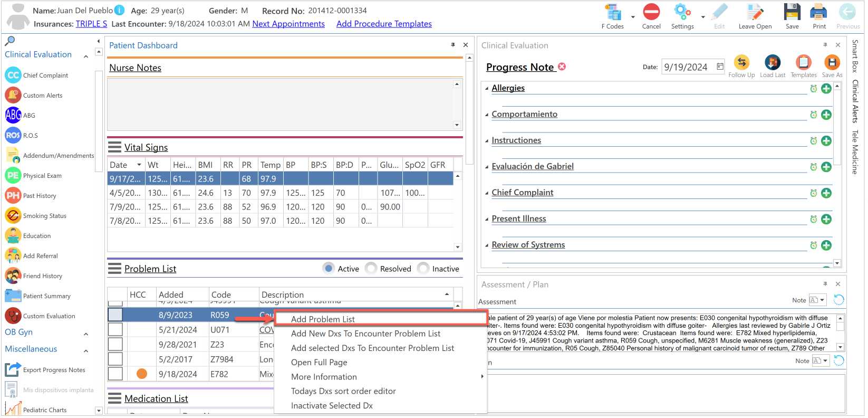868x418 pixels.
Task: Open the Templates icon in Progress Note
Action: tap(803, 63)
